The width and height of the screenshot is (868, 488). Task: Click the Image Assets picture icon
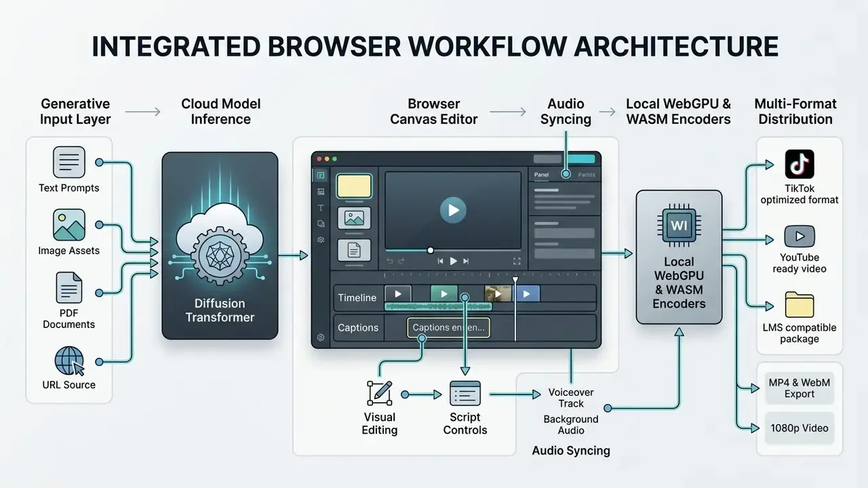click(x=69, y=225)
